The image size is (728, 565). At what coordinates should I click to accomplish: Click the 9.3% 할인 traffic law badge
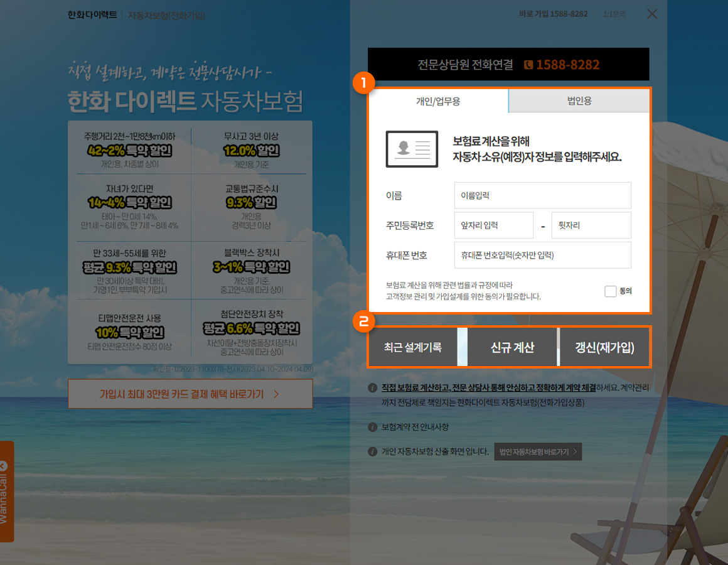251,202
